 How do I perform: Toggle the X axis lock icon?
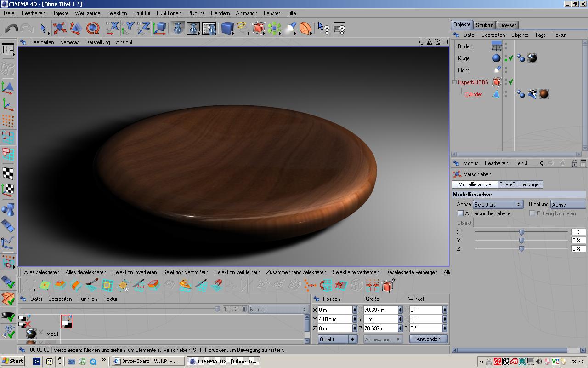point(113,28)
